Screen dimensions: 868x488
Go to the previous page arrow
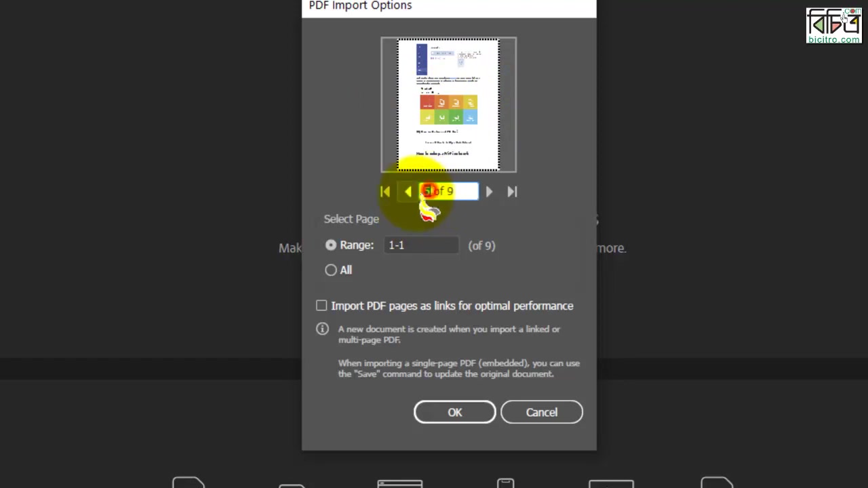[x=408, y=191]
